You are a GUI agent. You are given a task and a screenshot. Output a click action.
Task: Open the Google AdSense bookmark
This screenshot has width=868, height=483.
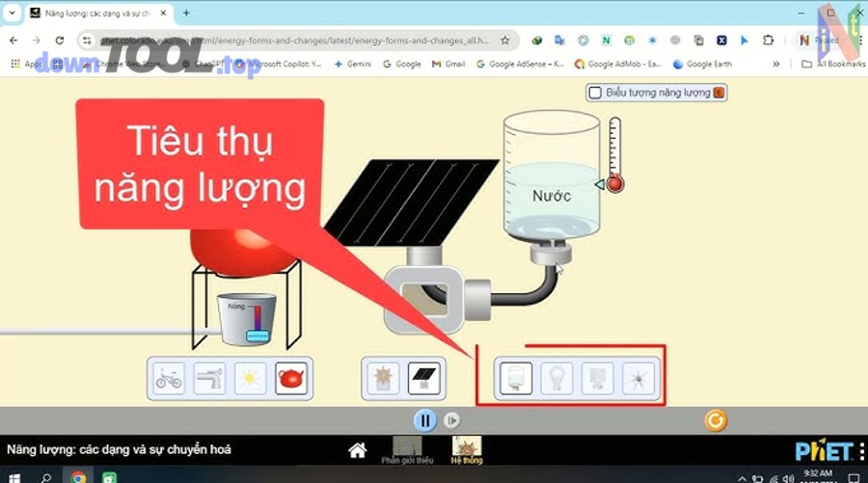(x=520, y=65)
